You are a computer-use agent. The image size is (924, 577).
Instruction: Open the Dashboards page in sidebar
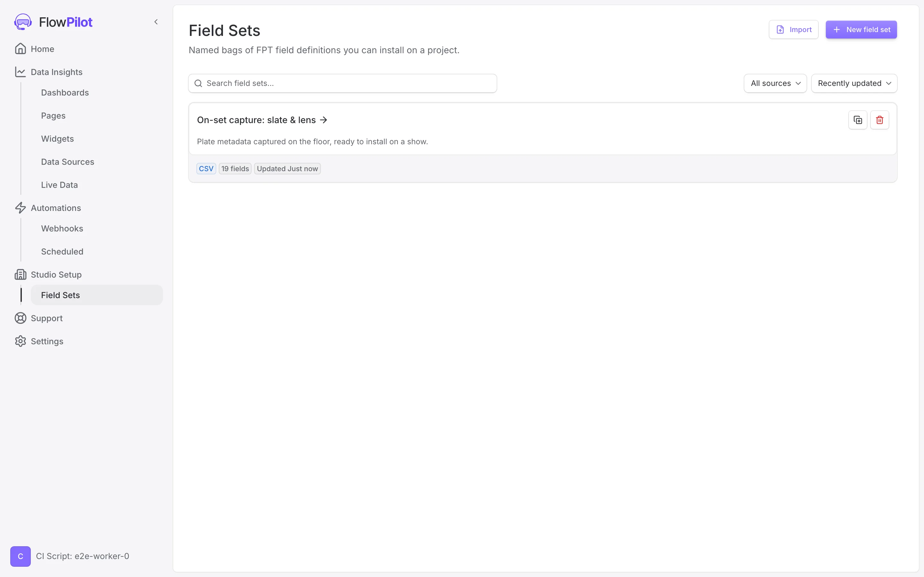65,93
